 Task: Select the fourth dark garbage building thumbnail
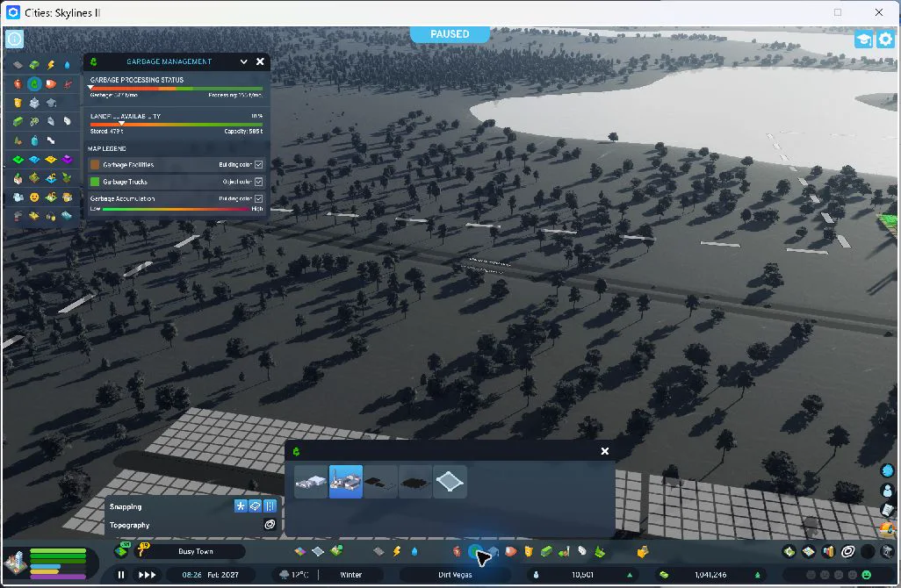[x=414, y=482]
